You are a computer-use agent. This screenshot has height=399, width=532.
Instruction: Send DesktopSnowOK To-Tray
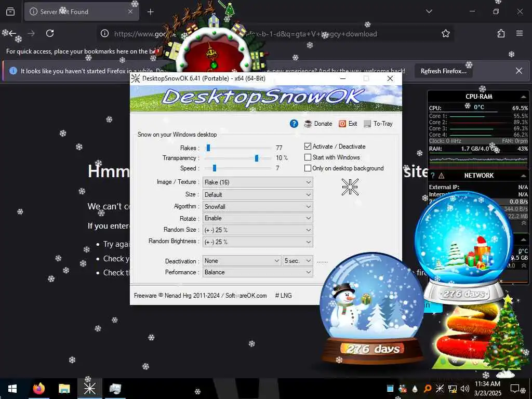pyautogui.click(x=378, y=124)
